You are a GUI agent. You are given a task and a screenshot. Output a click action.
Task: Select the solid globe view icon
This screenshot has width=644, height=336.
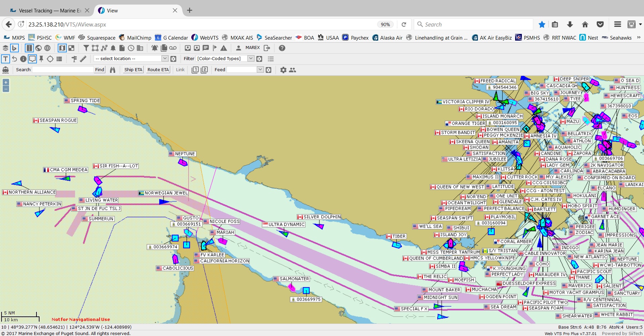(39, 48)
